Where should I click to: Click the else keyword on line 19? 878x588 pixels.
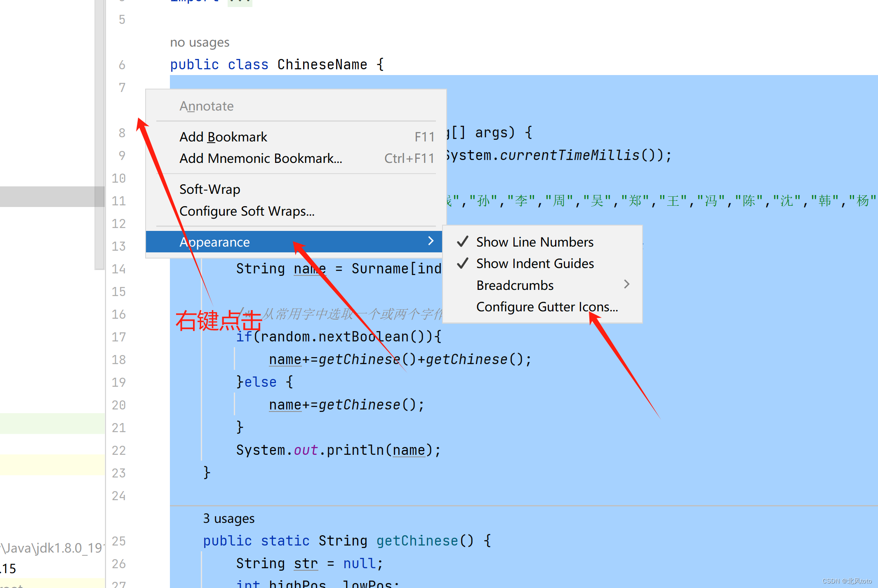point(260,382)
